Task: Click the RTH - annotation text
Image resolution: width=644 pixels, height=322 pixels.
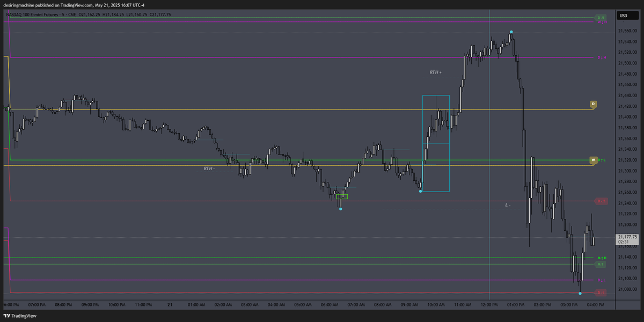Action: 209,169
